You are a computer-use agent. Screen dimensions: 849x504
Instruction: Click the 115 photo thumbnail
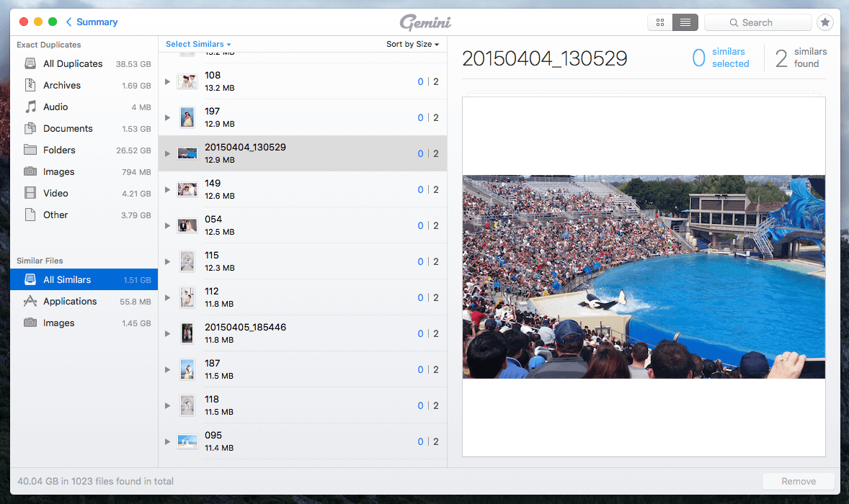(x=187, y=262)
